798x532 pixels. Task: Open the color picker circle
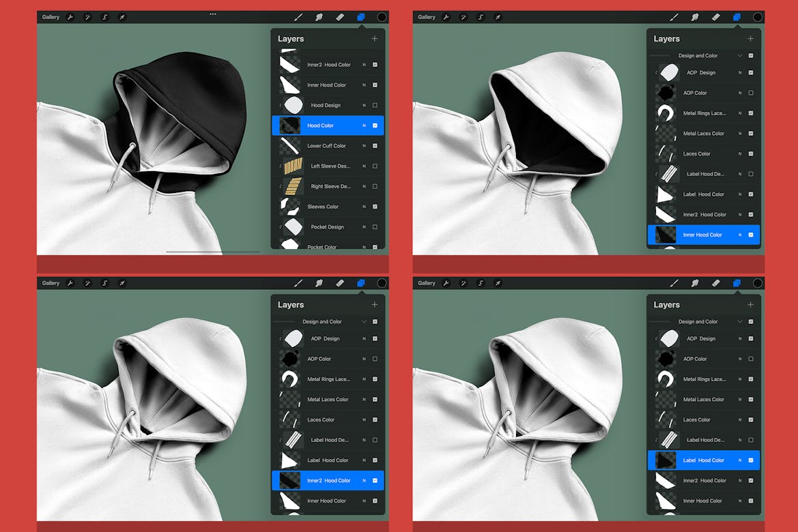381,17
